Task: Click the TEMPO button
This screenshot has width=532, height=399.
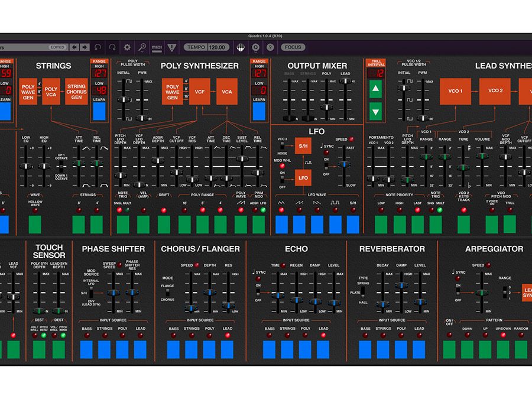Action: pos(196,47)
